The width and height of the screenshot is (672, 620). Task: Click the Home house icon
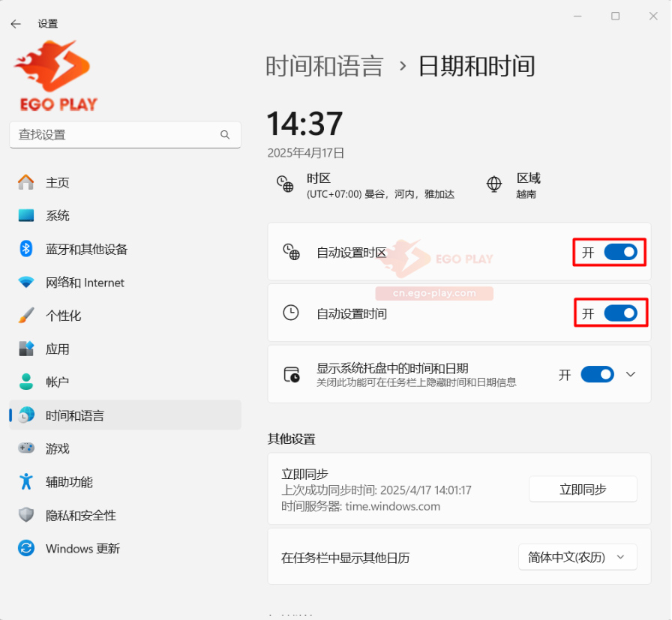pyautogui.click(x=26, y=182)
